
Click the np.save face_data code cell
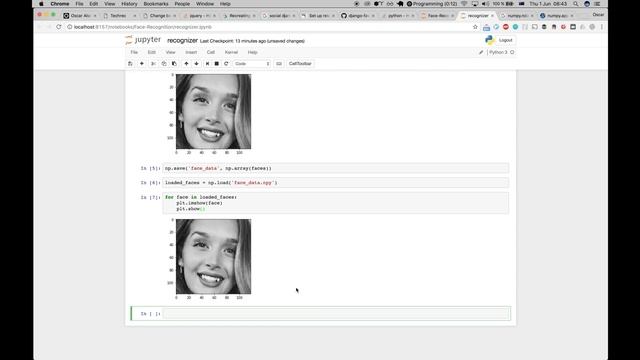point(336,168)
